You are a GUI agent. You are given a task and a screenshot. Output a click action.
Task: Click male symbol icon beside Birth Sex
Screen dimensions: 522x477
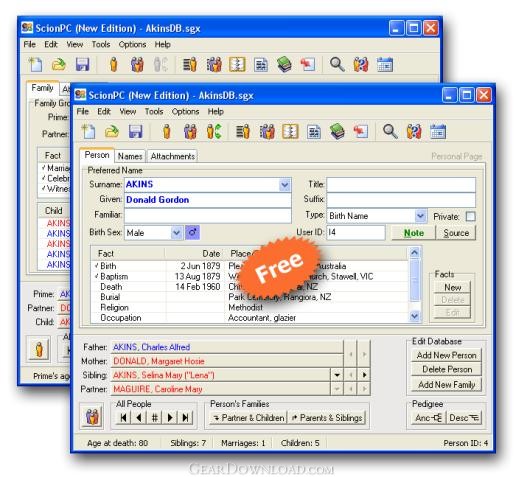[x=192, y=232]
